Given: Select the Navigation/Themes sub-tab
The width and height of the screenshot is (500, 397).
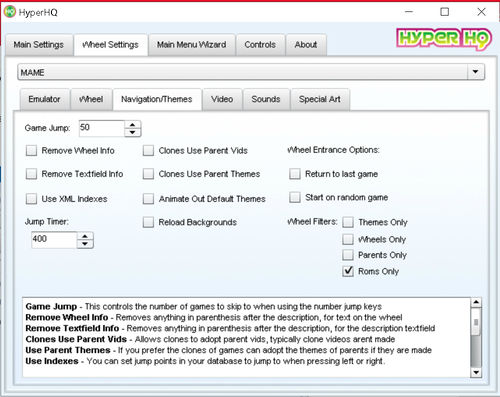Looking at the screenshot, I should (x=157, y=99).
